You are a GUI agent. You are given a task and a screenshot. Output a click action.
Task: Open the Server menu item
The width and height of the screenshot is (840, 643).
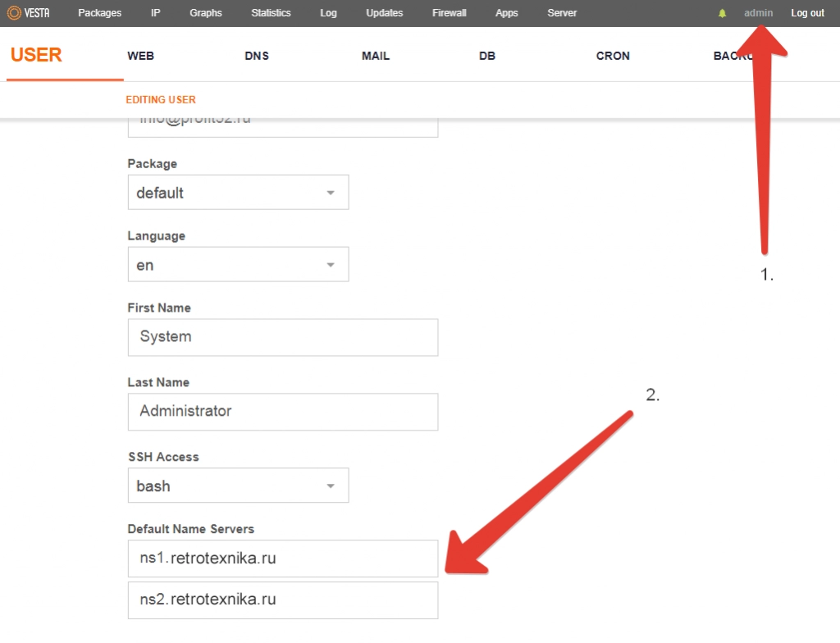pyautogui.click(x=562, y=13)
